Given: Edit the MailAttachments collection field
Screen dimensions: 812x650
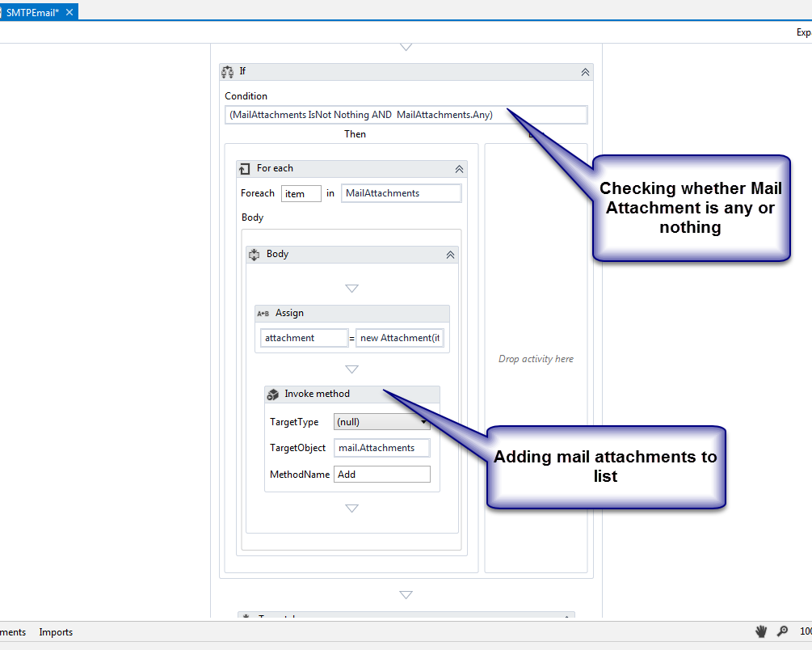Looking at the screenshot, I should (401, 193).
